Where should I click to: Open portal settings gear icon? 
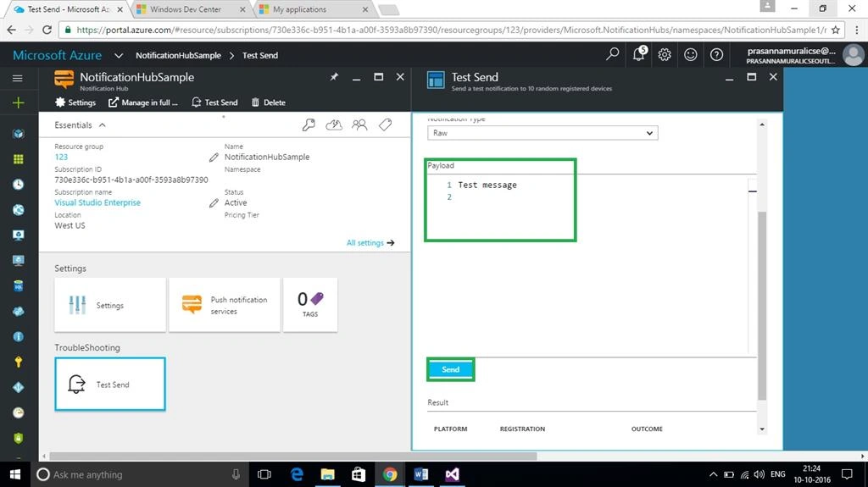tap(665, 54)
